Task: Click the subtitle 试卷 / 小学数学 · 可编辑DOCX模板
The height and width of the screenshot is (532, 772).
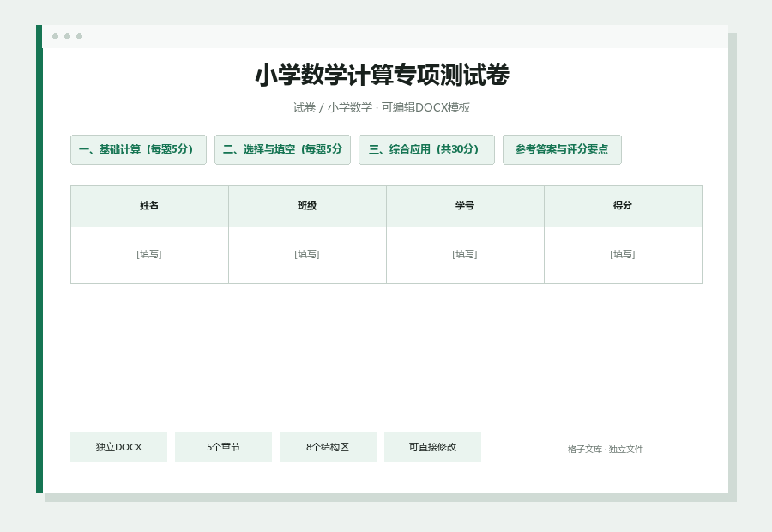Action: tap(382, 107)
